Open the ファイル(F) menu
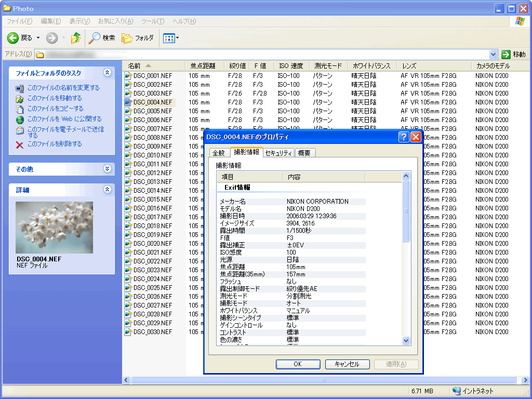 (x=19, y=21)
